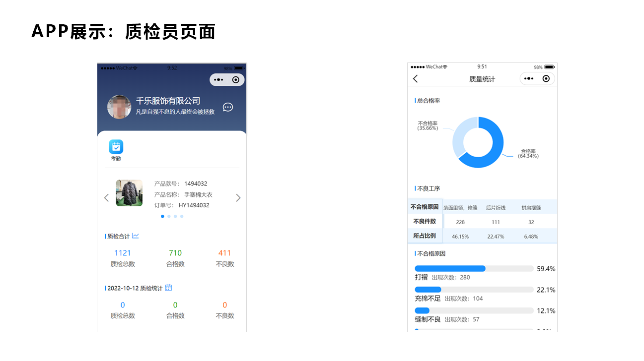Tap the back arrow on 质量统计 page
This screenshot has height=361, width=644.
416,79
